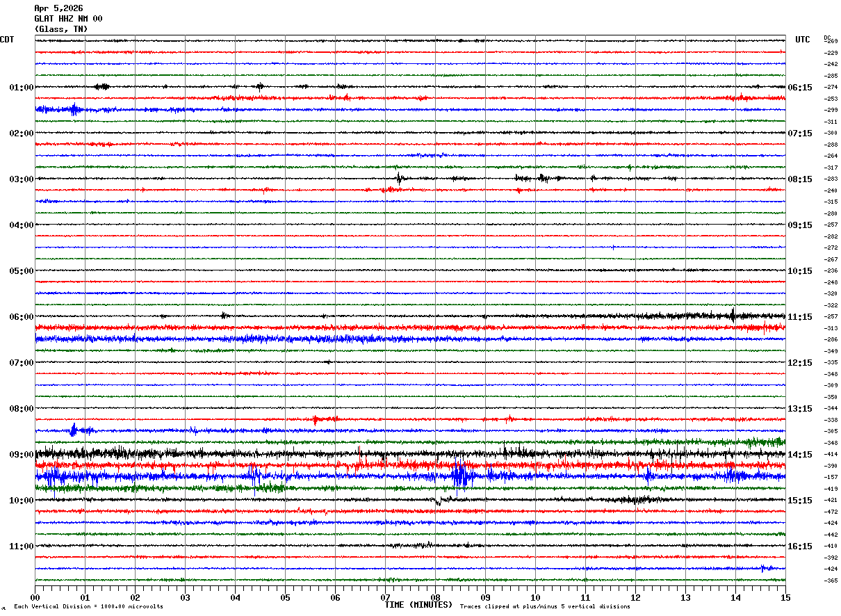Click the '11' minute tick label
Screen dimensions: 841x616
585,597
